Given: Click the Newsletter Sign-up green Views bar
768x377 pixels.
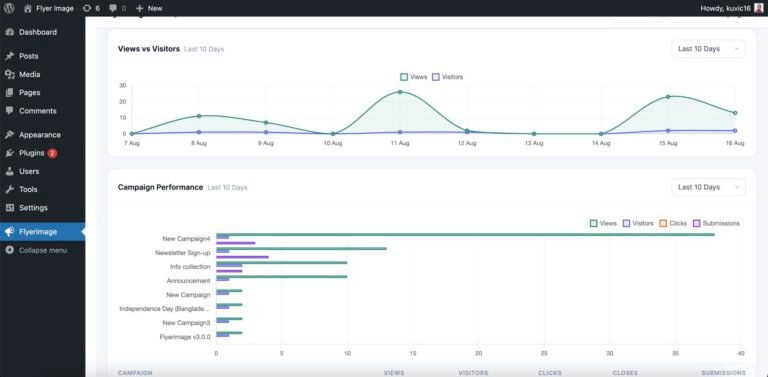Looking at the screenshot, I should click(301, 249).
